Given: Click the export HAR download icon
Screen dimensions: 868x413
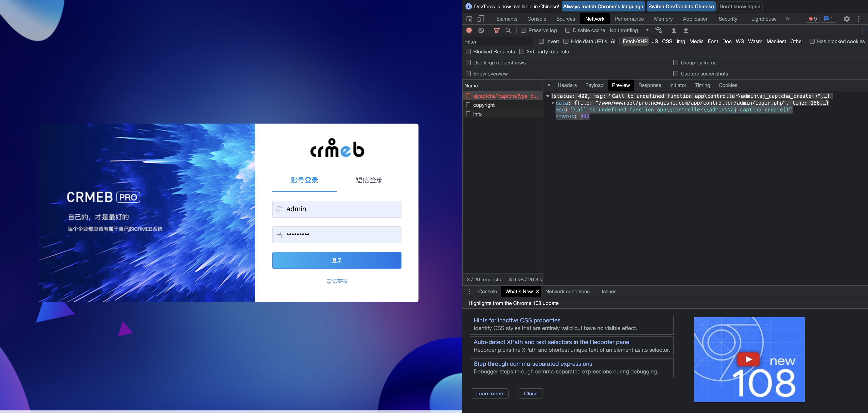Looking at the screenshot, I should (685, 30).
